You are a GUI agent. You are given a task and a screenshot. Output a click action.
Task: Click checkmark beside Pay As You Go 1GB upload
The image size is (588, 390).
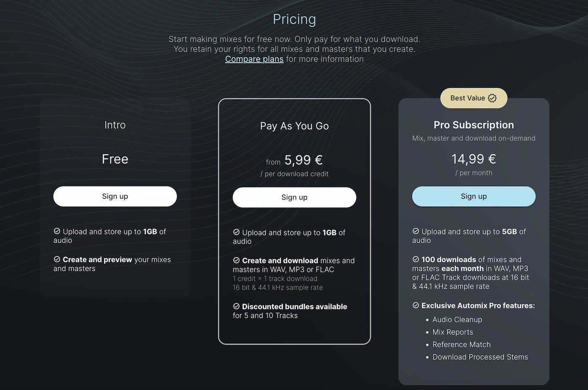pyautogui.click(x=236, y=232)
